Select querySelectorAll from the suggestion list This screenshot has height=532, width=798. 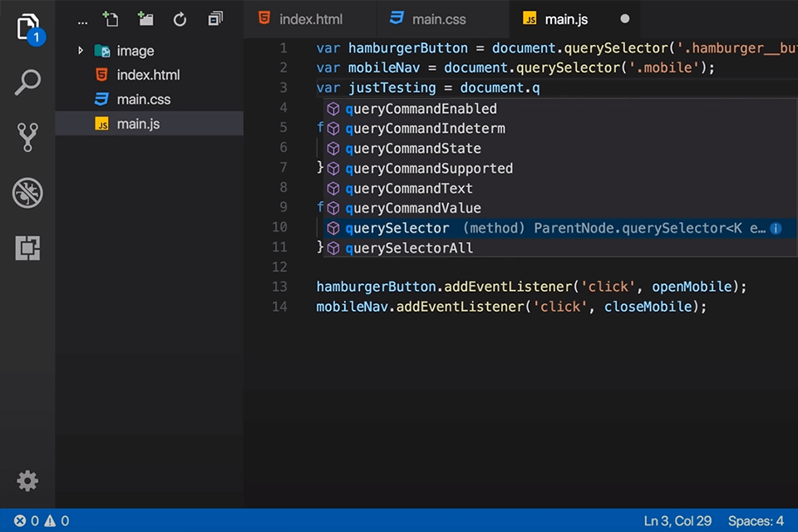pyautogui.click(x=408, y=248)
